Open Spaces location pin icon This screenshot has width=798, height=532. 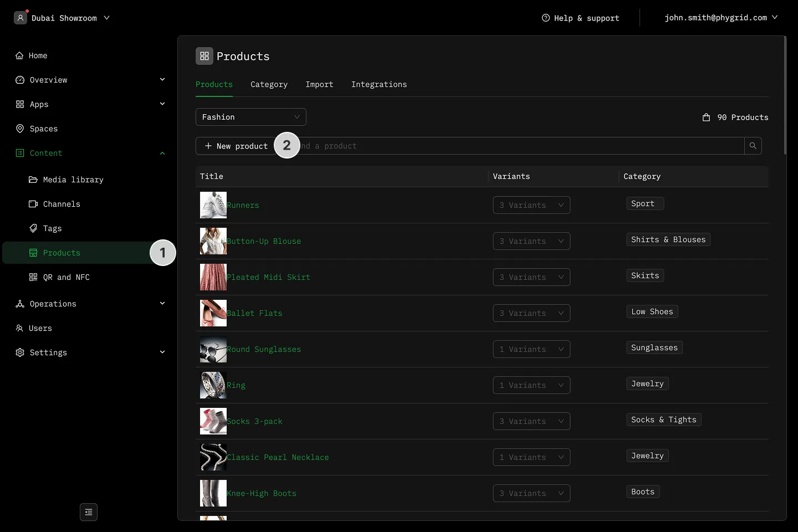(x=20, y=129)
